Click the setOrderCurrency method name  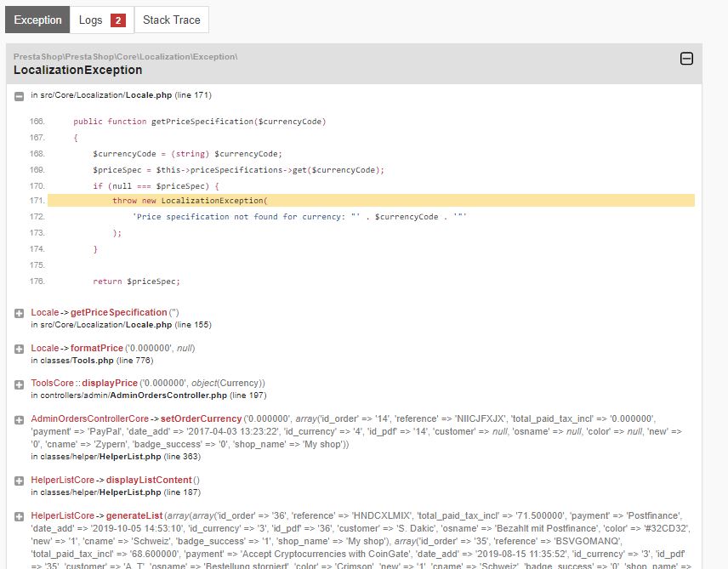(x=201, y=419)
